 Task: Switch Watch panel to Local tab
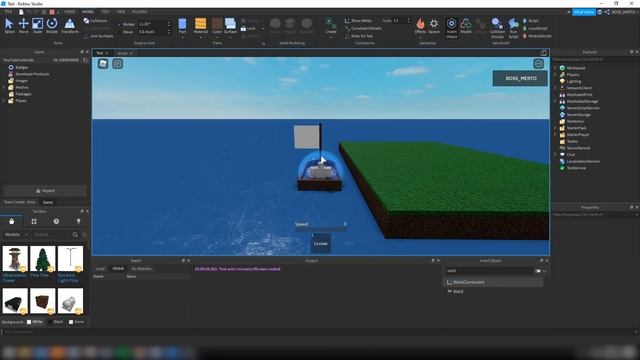[x=100, y=269]
